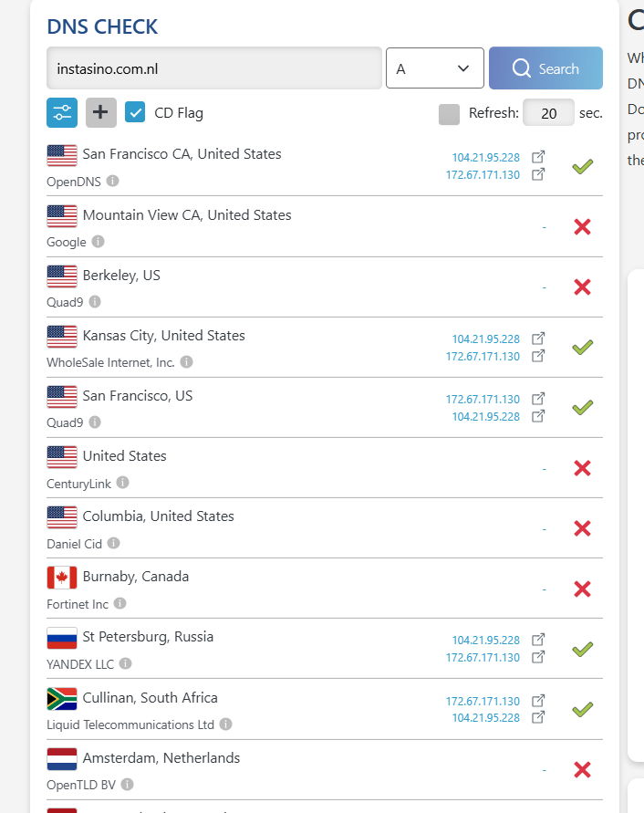Open external link for Yandex 172.67.171.130

tap(538, 657)
